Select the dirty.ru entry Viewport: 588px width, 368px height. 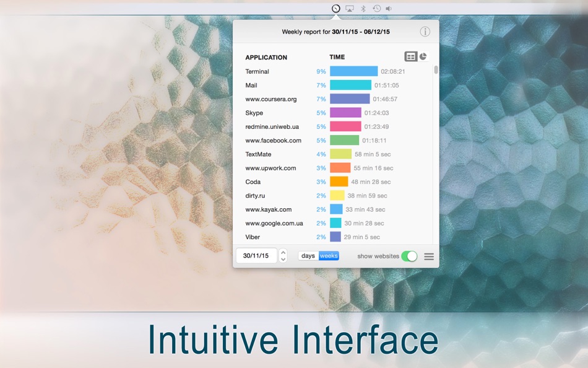(x=255, y=196)
